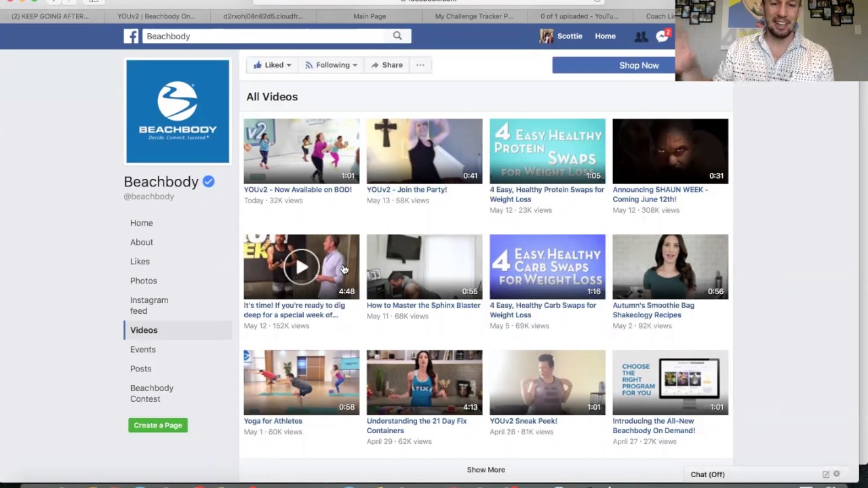Viewport: 868px width, 488px height.
Task: Click 'How to Master the Sphinx Blaster' title
Action: 424,306
